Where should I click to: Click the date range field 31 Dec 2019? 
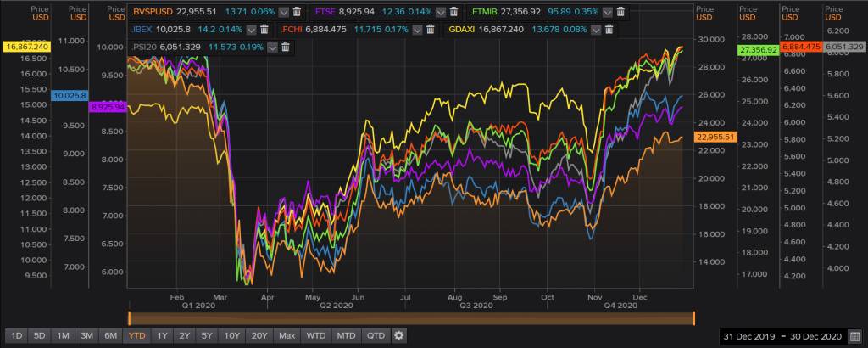click(750, 335)
